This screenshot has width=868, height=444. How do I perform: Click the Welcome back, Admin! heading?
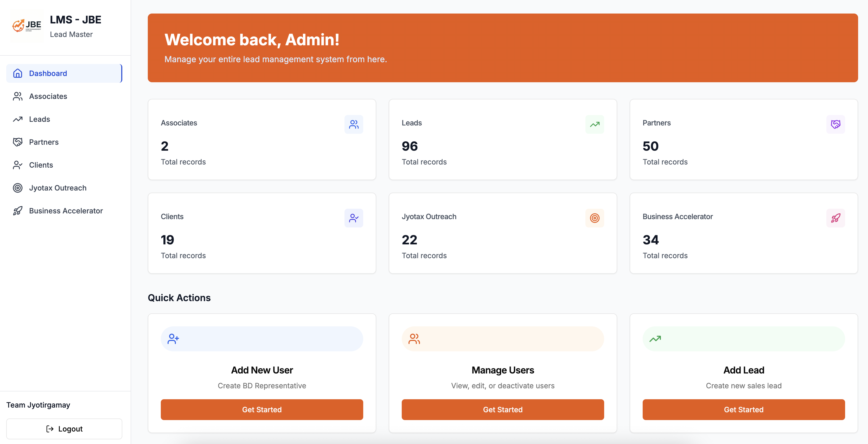pyautogui.click(x=252, y=40)
